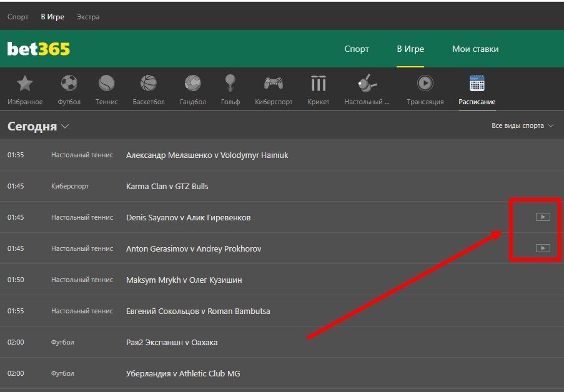Play stream for Denis Sayanov match

point(543,217)
